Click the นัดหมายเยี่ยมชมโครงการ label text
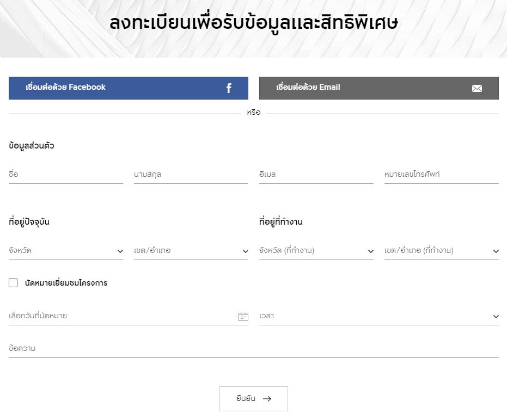The height and width of the screenshot is (420, 507). 66,283
